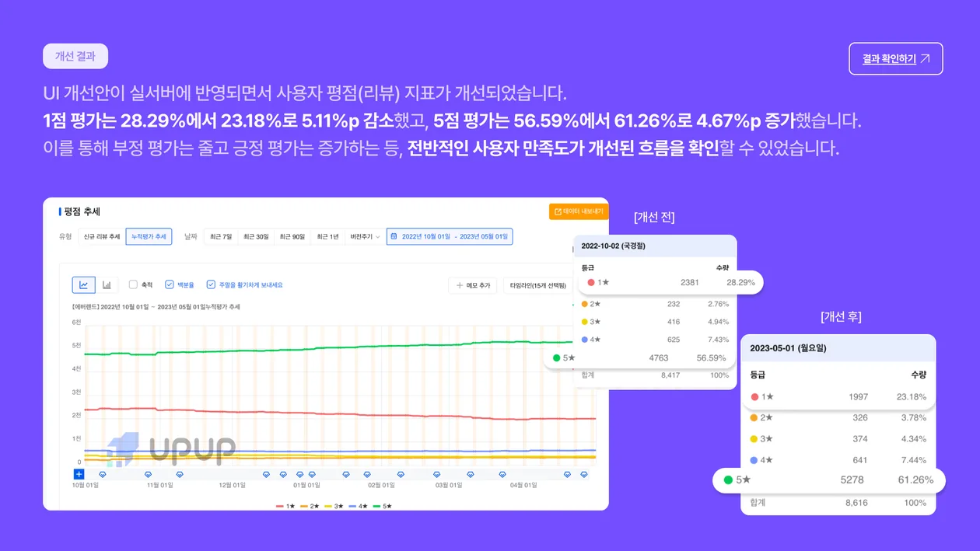
Task: Click the export icon on the orange button
Action: point(558,211)
